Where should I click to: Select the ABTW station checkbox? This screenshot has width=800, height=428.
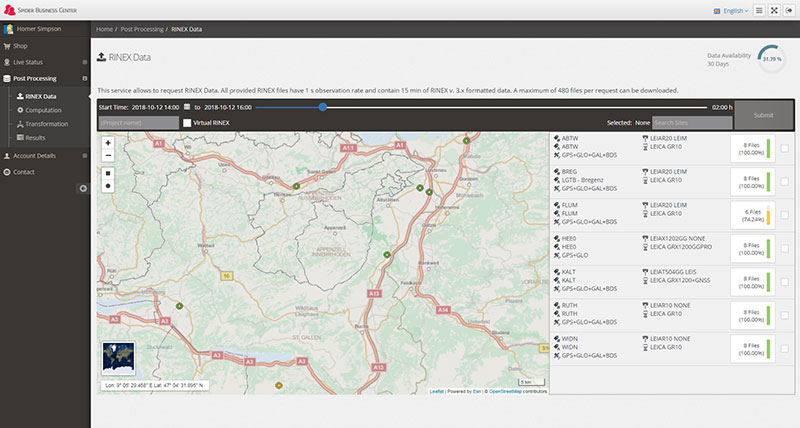(x=784, y=148)
